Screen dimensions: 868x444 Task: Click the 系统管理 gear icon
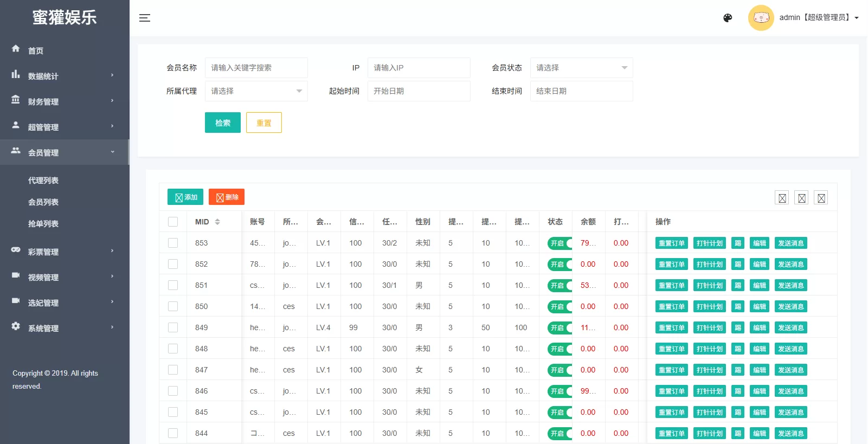[16, 326]
